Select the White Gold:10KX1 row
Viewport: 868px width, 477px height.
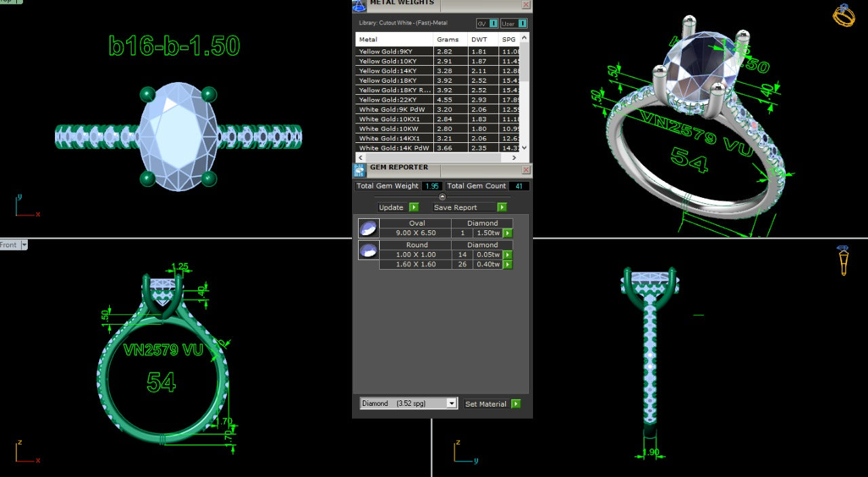tap(438, 119)
